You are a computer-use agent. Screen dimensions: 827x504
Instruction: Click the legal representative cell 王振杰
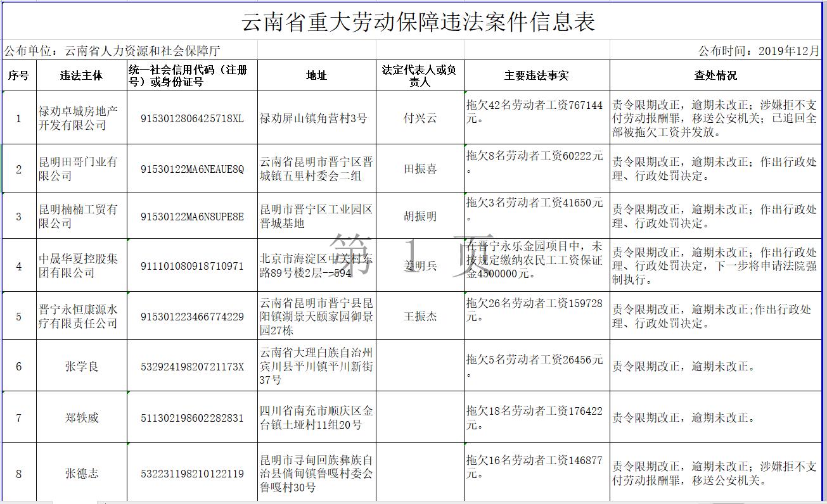pyautogui.click(x=420, y=316)
